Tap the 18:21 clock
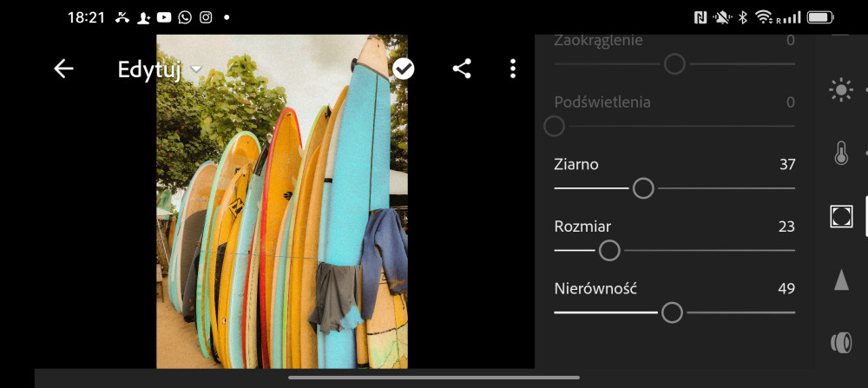Image resolution: width=868 pixels, height=388 pixels. (x=86, y=17)
